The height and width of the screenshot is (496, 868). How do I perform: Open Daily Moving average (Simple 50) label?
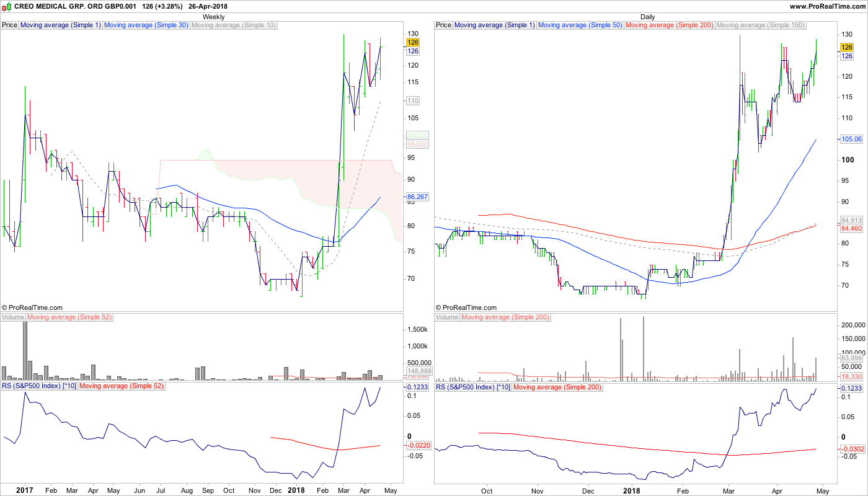tap(580, 25)
